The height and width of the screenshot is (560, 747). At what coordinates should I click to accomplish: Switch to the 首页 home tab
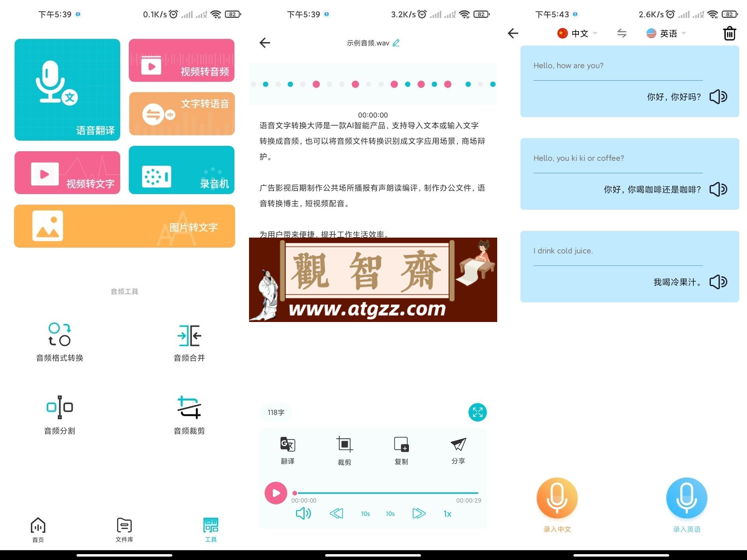(x=38, y=530)
